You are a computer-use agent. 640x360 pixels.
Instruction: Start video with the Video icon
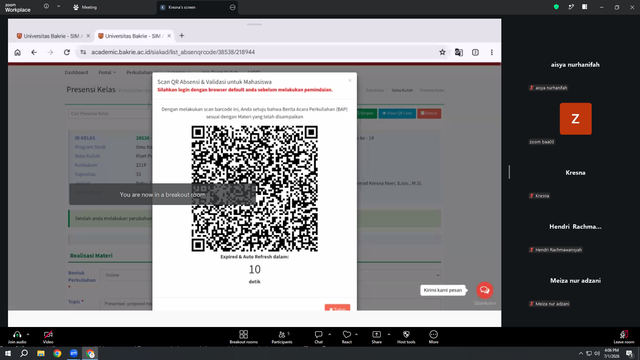click(48, 334)
